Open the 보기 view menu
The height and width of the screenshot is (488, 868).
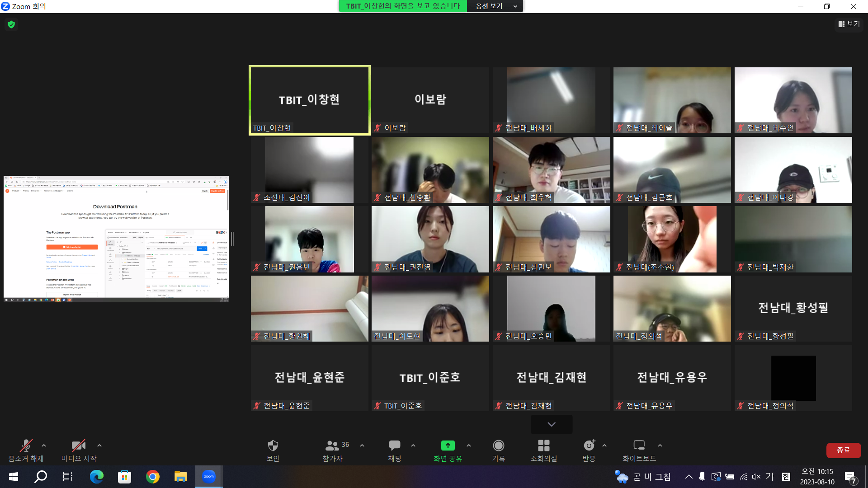[x=849, y=24]
